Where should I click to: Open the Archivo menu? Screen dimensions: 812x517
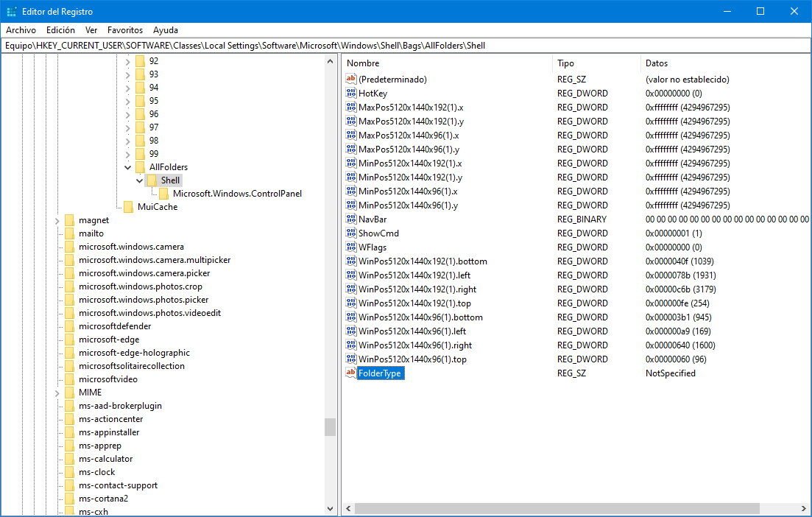[x=21, y=30]
